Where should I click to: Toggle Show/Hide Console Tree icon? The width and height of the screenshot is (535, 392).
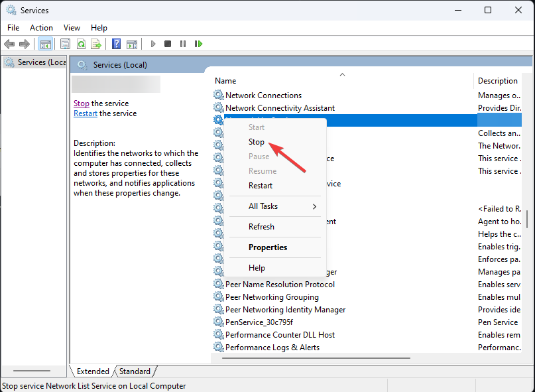click(x=45, y=44)
